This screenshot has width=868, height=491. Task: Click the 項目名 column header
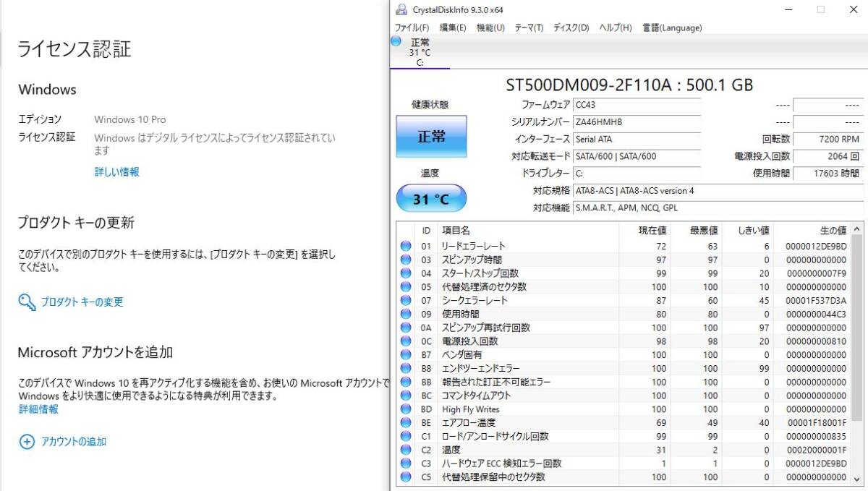(528, 230)
